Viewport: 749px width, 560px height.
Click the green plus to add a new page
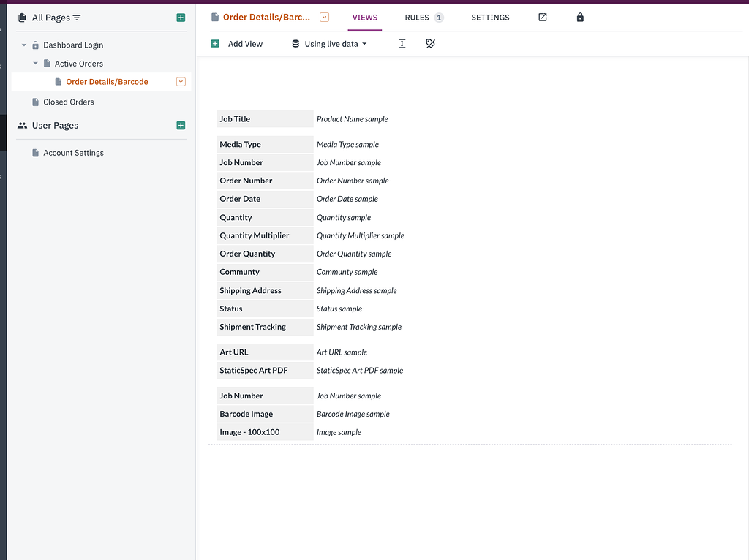coord(181,17)
